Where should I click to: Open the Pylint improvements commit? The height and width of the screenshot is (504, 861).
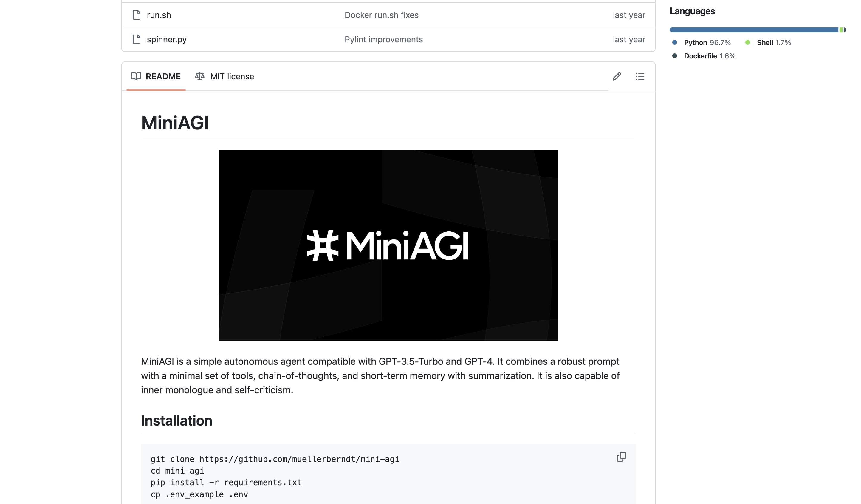pyautogui.click(x=383, y=39)
